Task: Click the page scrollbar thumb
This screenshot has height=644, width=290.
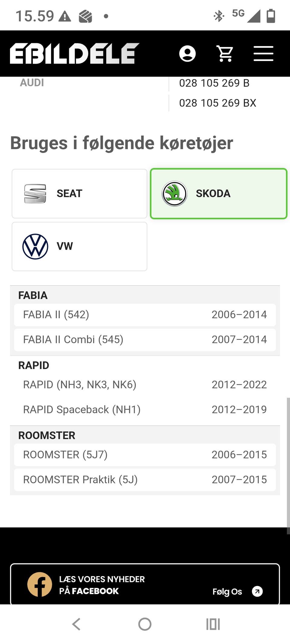Action: [288, 465]
